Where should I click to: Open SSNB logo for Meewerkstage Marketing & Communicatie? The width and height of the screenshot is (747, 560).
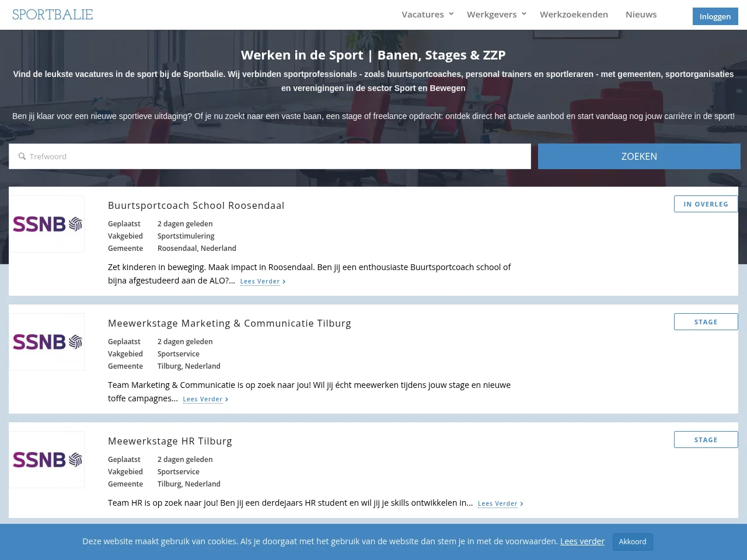point(47,342)
